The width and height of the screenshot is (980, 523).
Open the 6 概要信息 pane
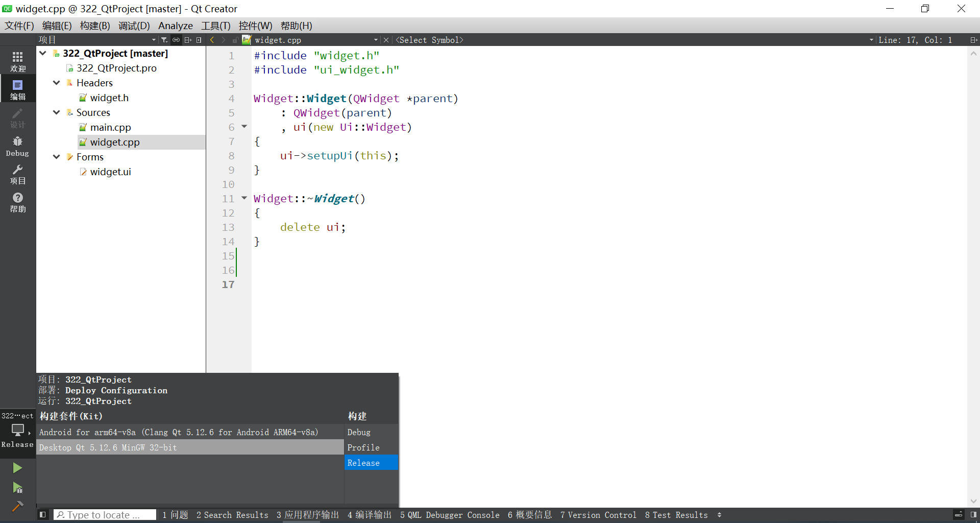click(530, 515)
